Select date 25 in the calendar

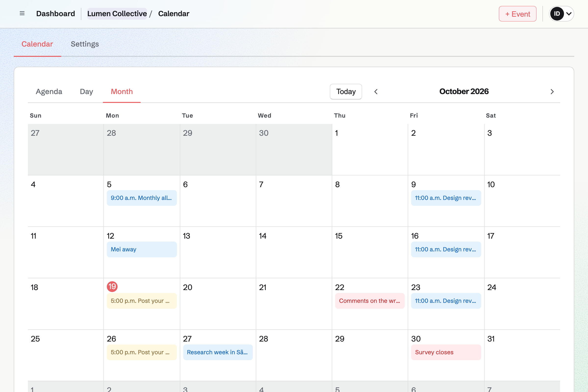[35, 339]
